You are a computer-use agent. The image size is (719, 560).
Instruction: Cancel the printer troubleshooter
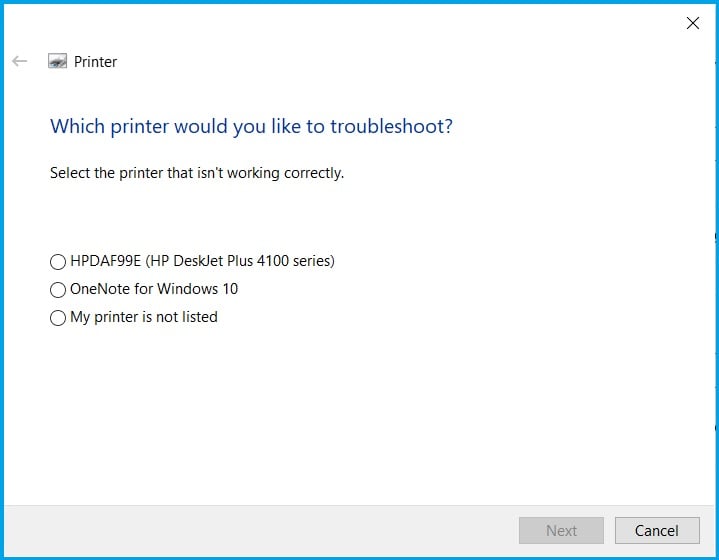(x=657, y=531)
